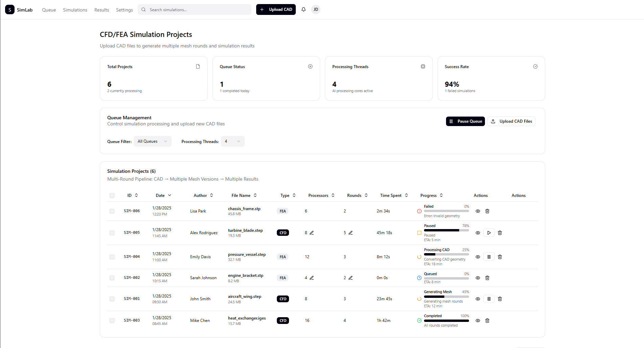Open the All Queues filter dropdown
644x348 pixels.
tap(153, 141)
